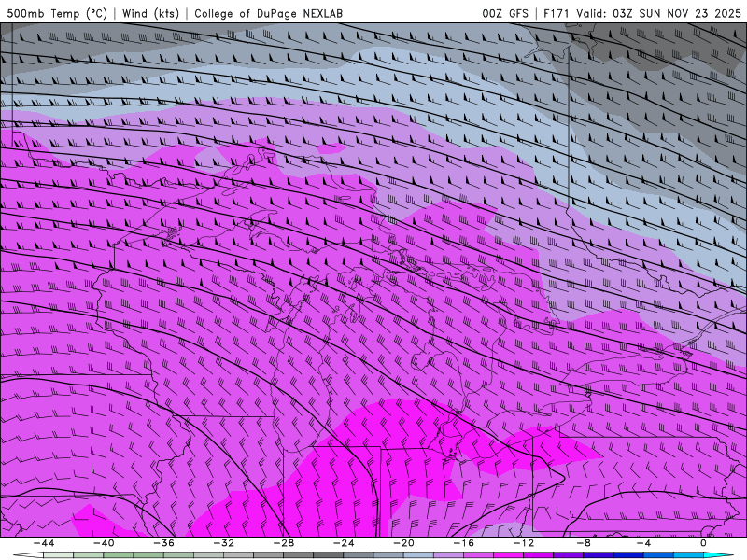The width and height of the screenshot is (747, 560).
Task: Click the "College of DuPage NEXLAB" text
Action: click(x=268, y=13)
